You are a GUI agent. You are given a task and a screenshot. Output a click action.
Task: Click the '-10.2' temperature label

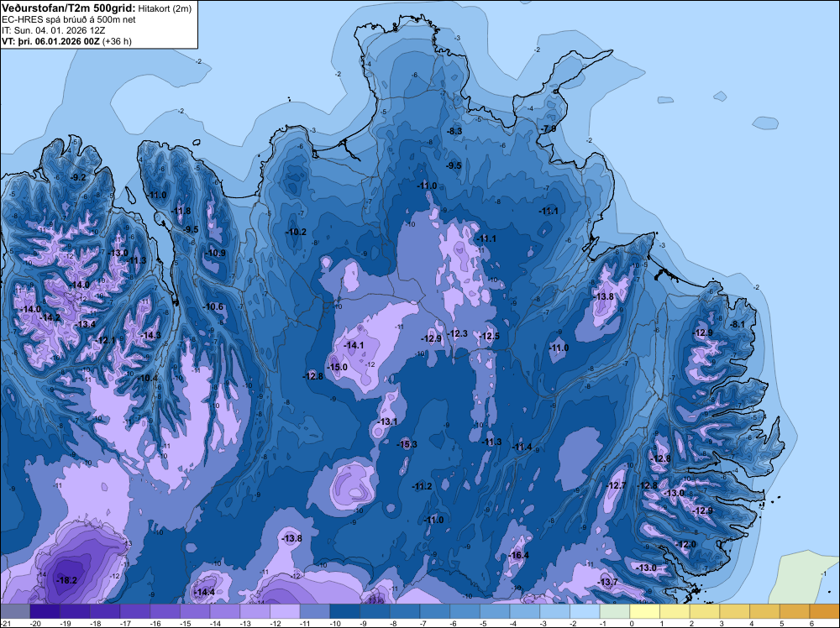(x=297, y=233)
